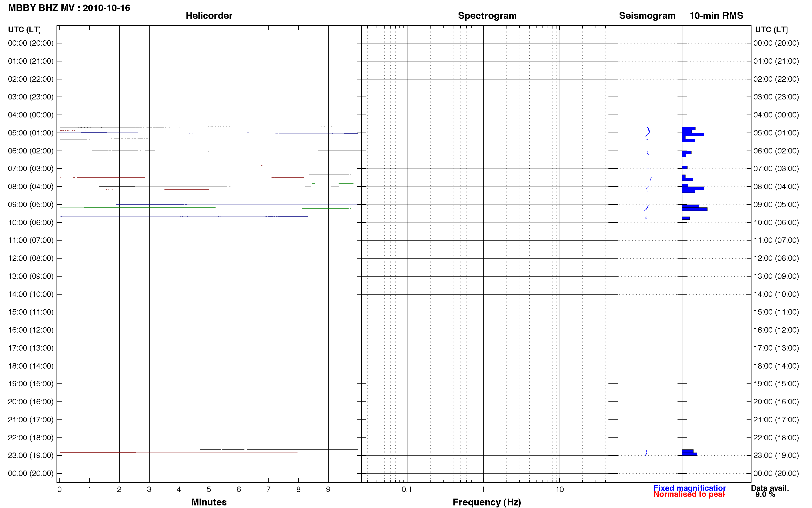The image size is (812, 508).
Task: Select tick label "0" on the Minutes axis
Action: coord(59,489)
